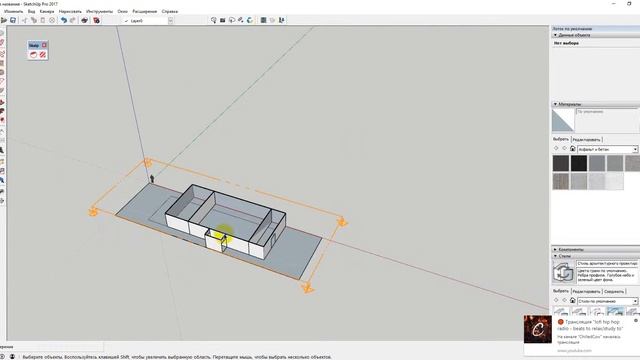640x360 pixels.
Task: Click Materials back arrow icon
Action: coord(556,149)
